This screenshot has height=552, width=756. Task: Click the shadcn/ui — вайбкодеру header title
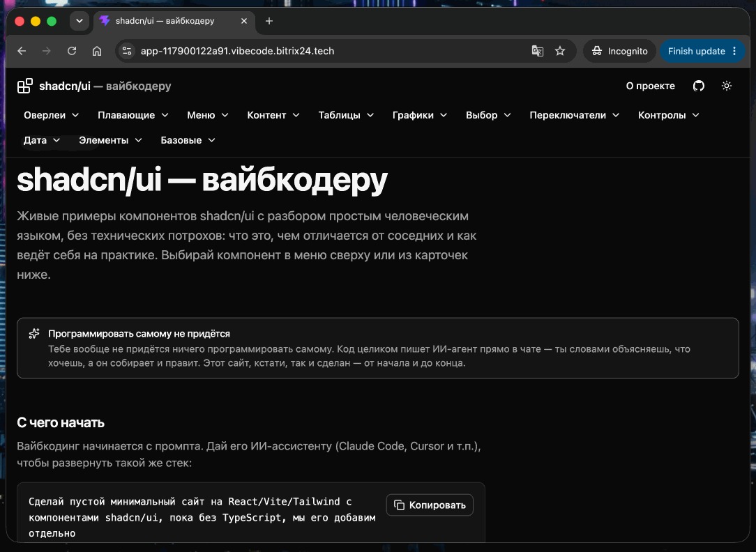pyautogui.click(x=105, y=86)
